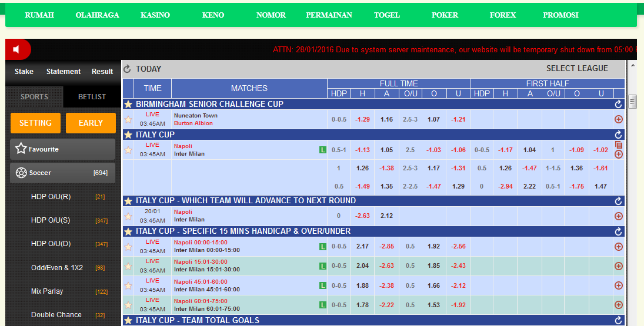Refresh Specific 15 Mins Handicap league
644x326 pixels.
[x=618, y=231]
